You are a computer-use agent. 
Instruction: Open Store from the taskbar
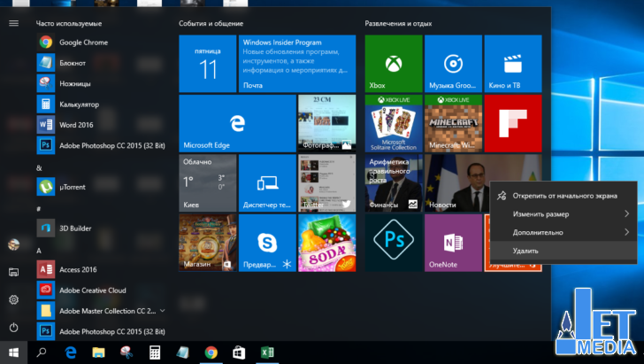point(239,352)
